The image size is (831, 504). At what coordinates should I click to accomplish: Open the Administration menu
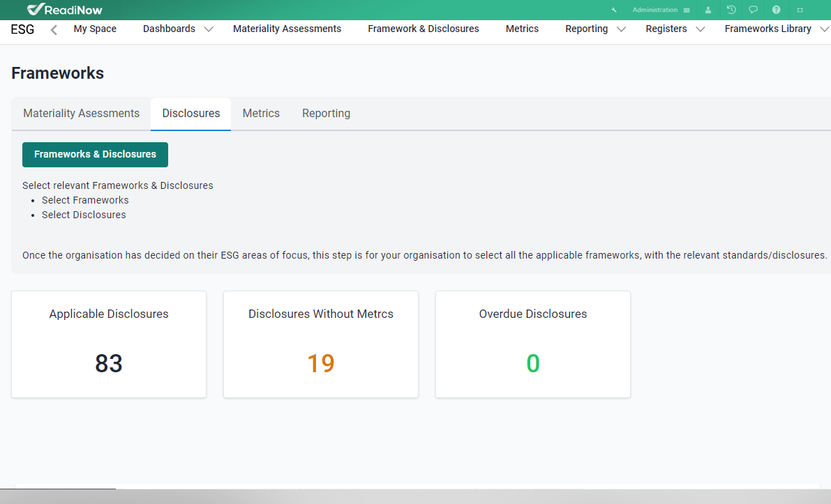pyautogui.click(x=654, y=10)
